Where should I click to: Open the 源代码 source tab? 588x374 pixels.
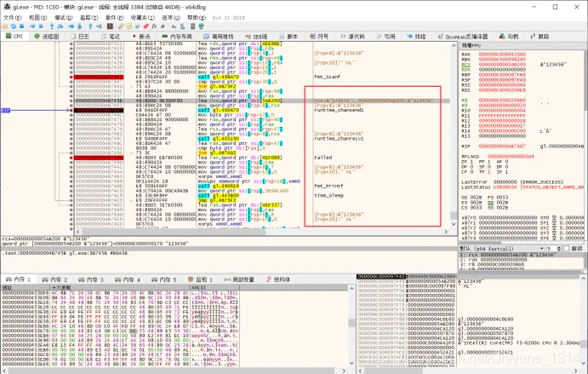[x=352, y=37]
